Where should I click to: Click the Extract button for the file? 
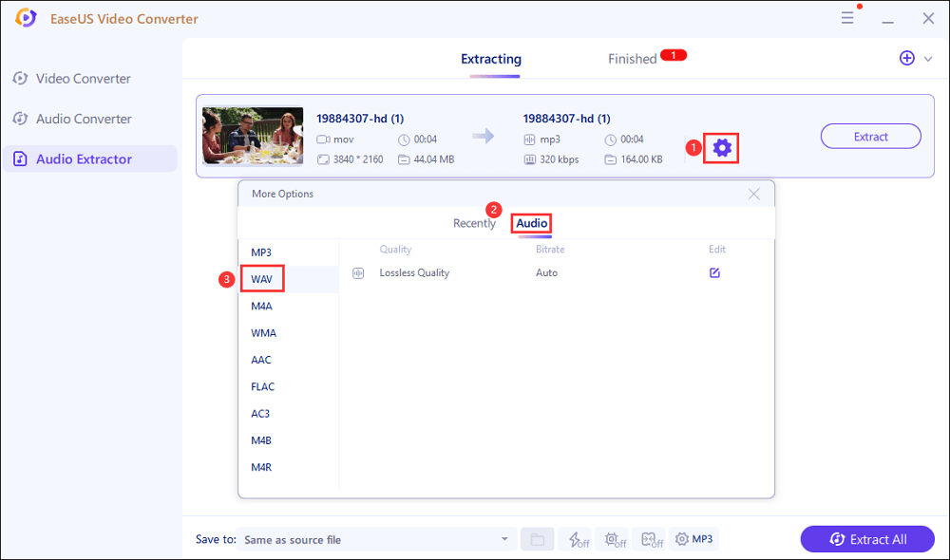(x=870, y=137)
